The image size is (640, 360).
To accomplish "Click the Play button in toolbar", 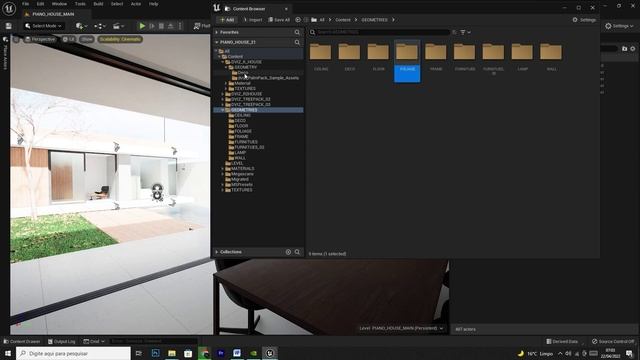I will click(x=142, y=26).
